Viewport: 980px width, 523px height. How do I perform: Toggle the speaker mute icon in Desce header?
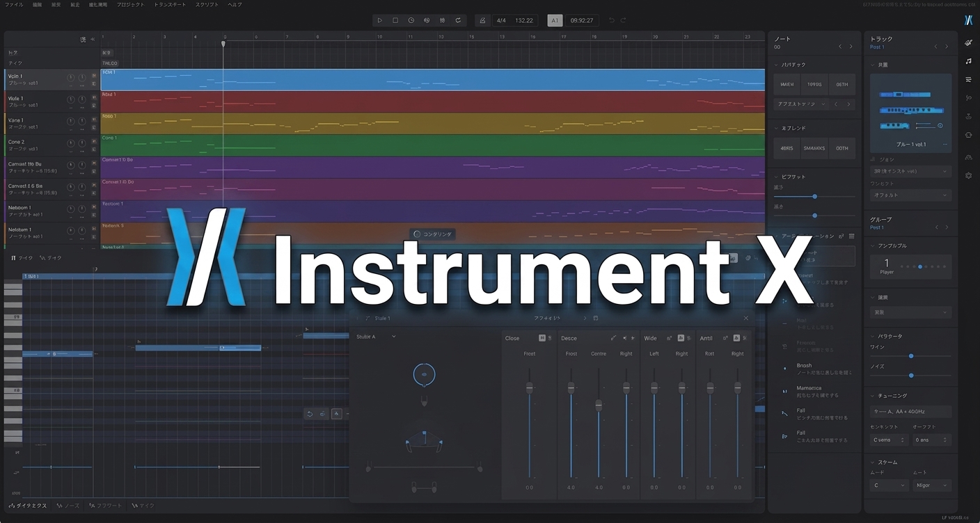(624, 338)
